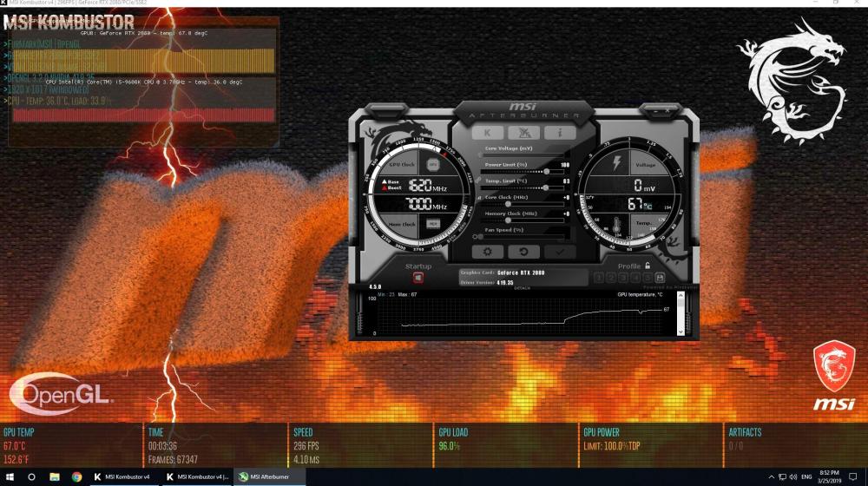Open Afterburner settings gear button
Image resolution: width=868 pixels, height=486 pixels.
pyautogui.click(x=487, y=252)
